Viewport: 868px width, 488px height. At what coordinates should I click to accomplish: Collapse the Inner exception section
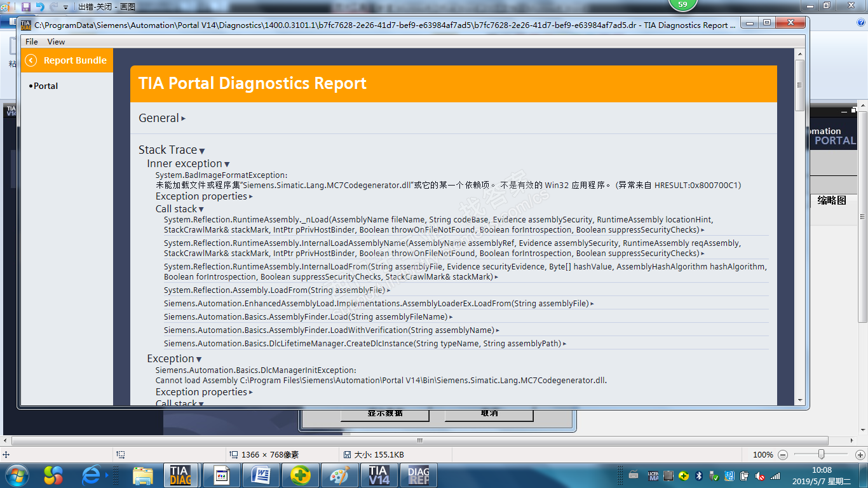point(227,165)
